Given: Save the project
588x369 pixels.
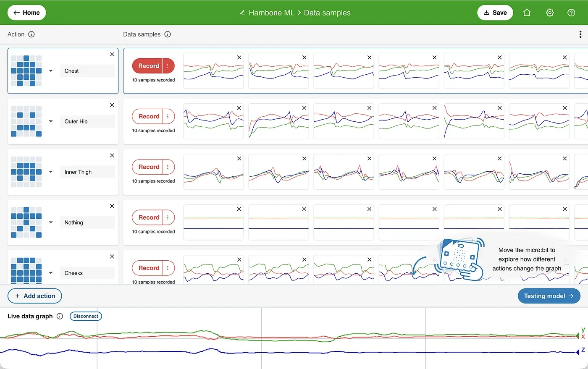Looking at the screenshot, I should point(495,13).
